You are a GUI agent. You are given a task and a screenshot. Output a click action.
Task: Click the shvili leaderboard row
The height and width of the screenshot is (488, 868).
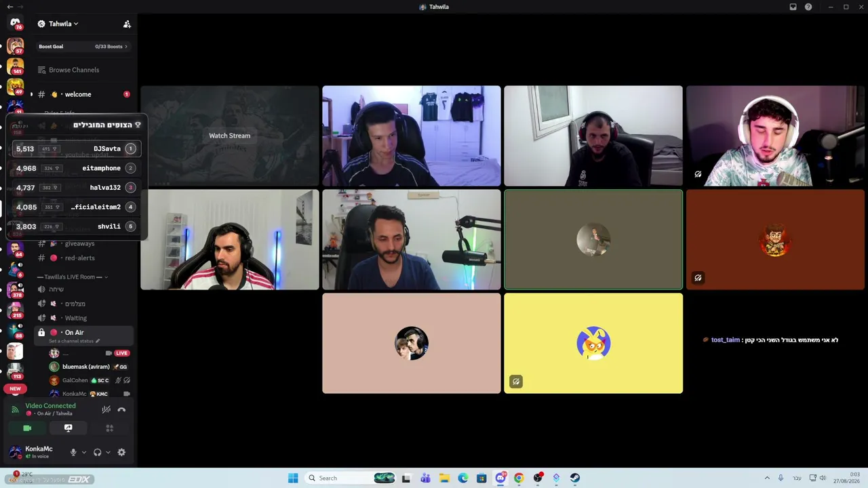click(x=76, y=226)
